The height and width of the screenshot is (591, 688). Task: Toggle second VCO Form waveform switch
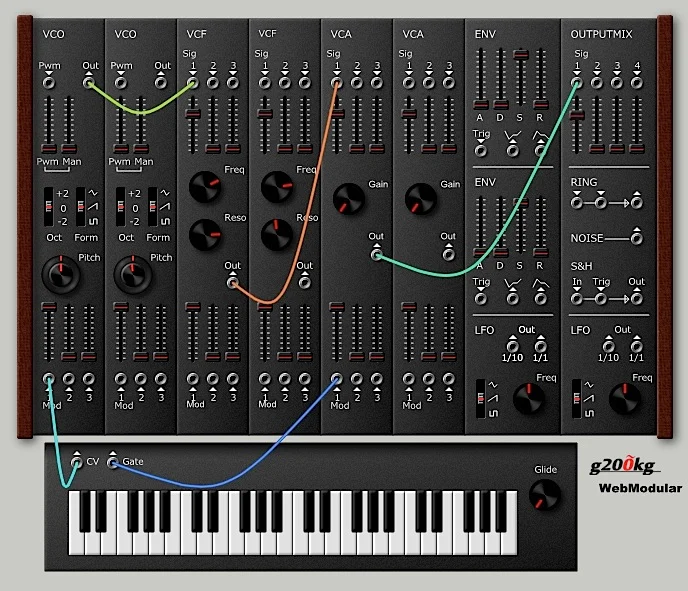(x=153, y=207)
